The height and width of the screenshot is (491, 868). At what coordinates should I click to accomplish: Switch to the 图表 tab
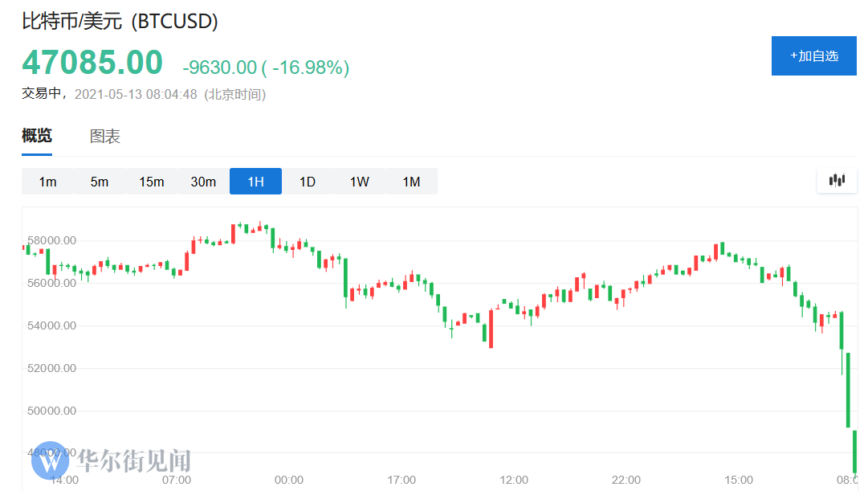105,136
